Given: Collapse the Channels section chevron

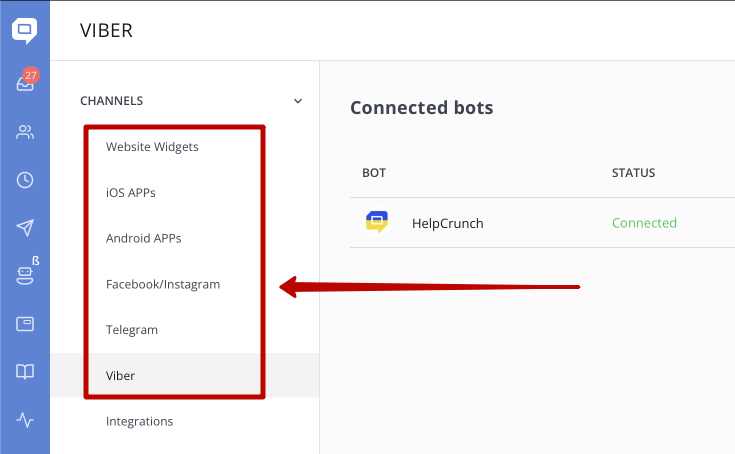Looking at the screenshot, I should (298, 101).
